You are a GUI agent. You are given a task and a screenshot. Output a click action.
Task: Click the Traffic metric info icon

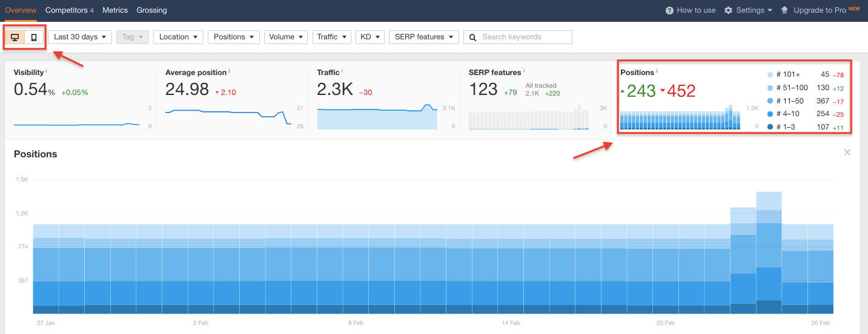(342, 71)
